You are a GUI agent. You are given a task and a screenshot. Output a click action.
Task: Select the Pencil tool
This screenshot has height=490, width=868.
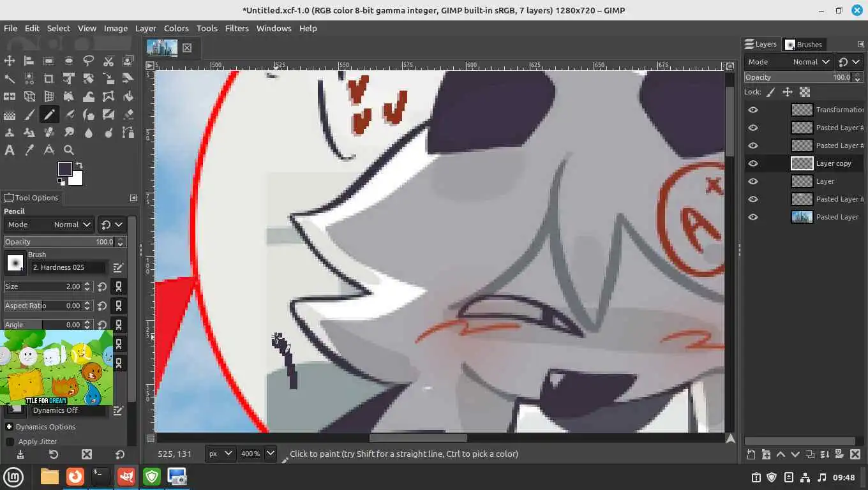[49, 114]
